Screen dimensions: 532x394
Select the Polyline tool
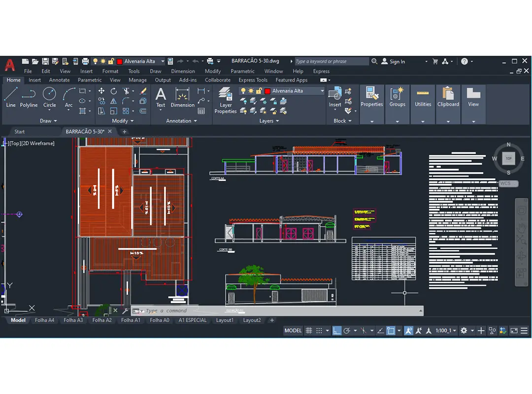(29, 97)
